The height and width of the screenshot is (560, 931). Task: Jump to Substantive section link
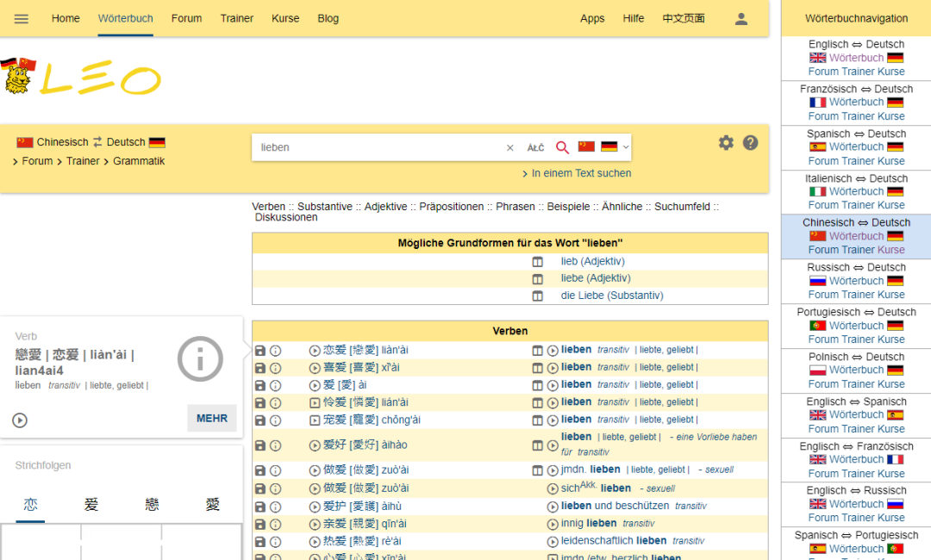click(x=325, y=207)
